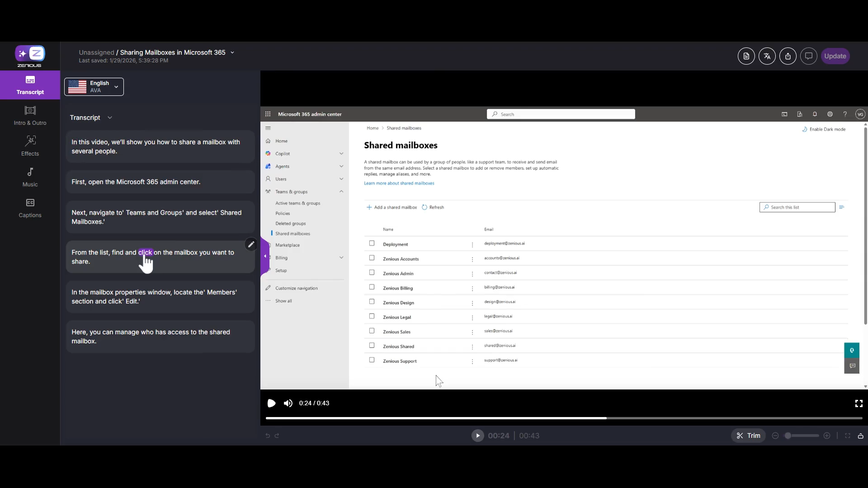The height and width of the screenshot is (488, 868).
Task: Click the Update button
Action: [835, 56]
